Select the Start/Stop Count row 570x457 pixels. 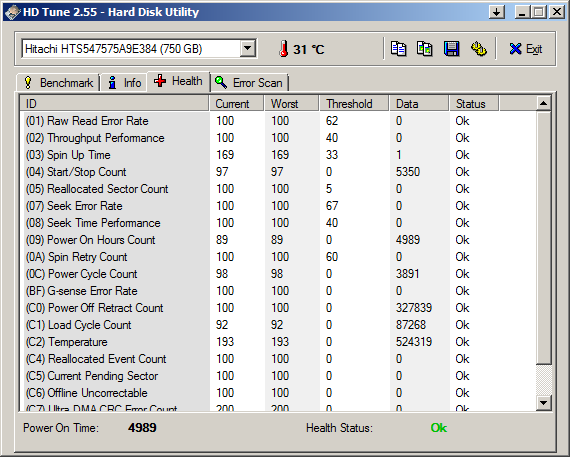click(x=278, y=172)
